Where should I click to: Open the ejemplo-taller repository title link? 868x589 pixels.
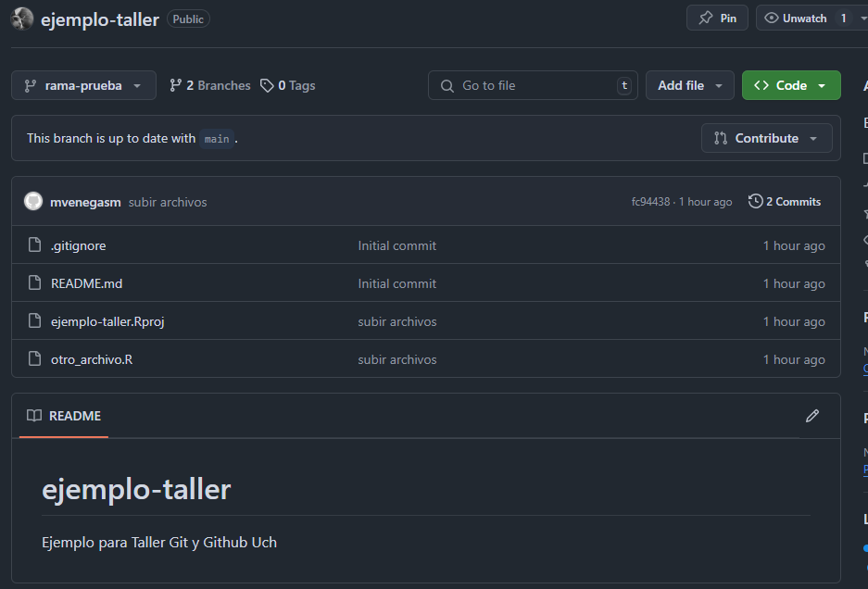point(100,19)
